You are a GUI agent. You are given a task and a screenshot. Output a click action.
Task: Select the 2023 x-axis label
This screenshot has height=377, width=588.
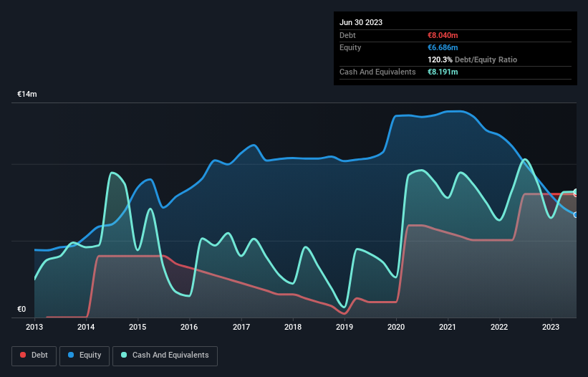coord(551,327)
